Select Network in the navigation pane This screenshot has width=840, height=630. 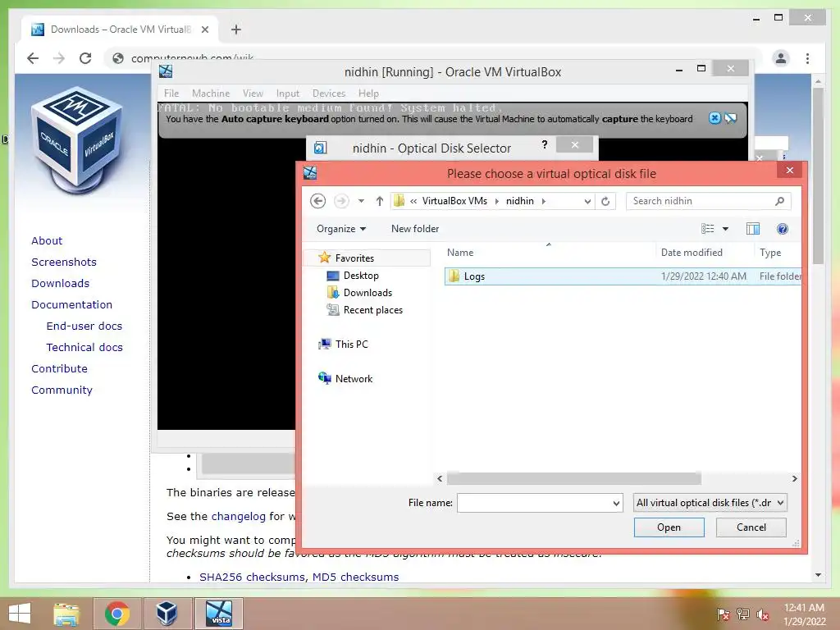click(345, 378)
